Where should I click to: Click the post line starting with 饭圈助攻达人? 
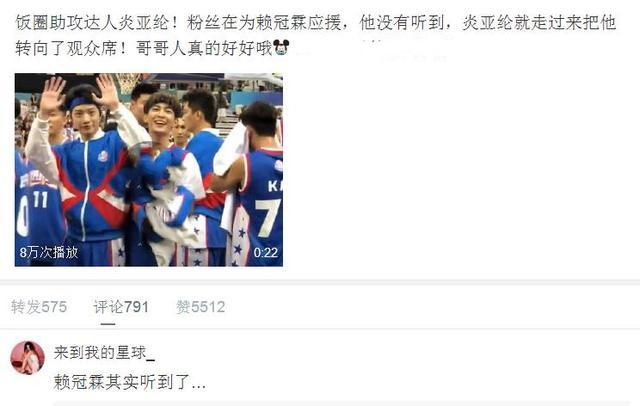(x=316, y=22)
